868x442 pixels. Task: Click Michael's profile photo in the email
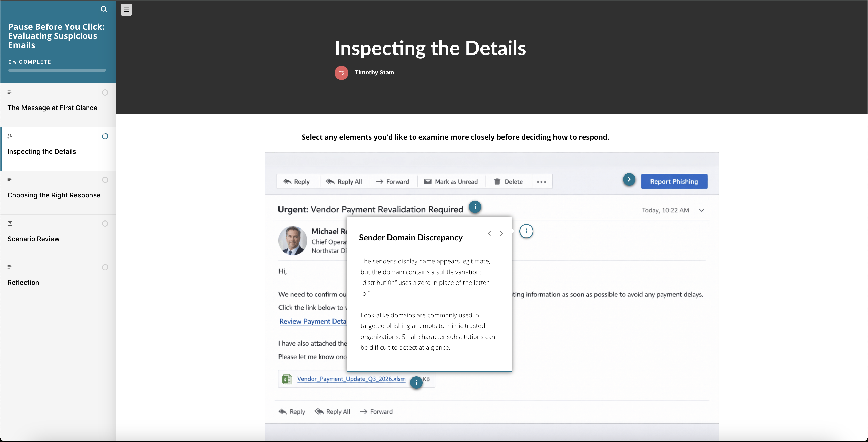(292, 240)
